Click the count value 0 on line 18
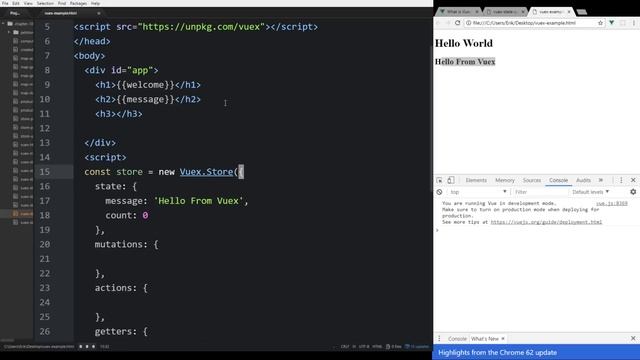 [145, 216]
